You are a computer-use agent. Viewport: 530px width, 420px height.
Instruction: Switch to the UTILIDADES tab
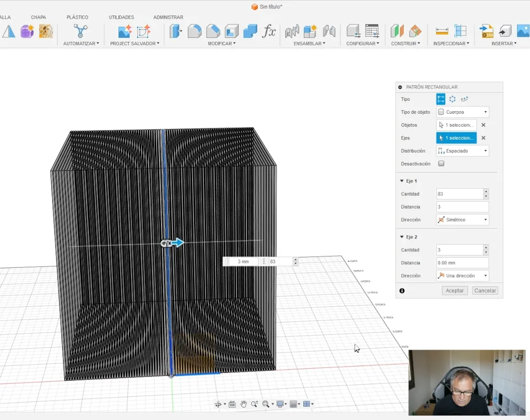(x=121, y=17)
